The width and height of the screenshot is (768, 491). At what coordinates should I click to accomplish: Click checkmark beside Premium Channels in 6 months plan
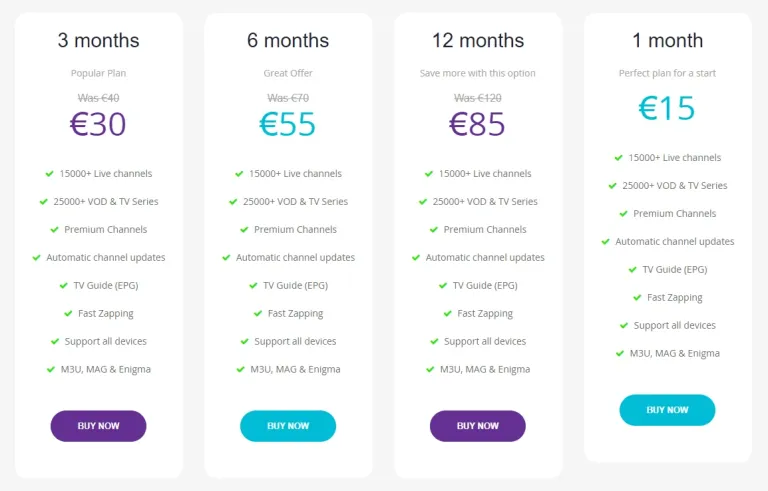click(244, 230)
